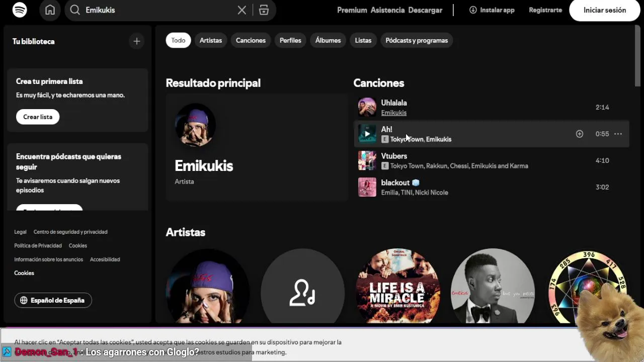
Task: Go to Home via the house icon
Action: pos(50,10)
